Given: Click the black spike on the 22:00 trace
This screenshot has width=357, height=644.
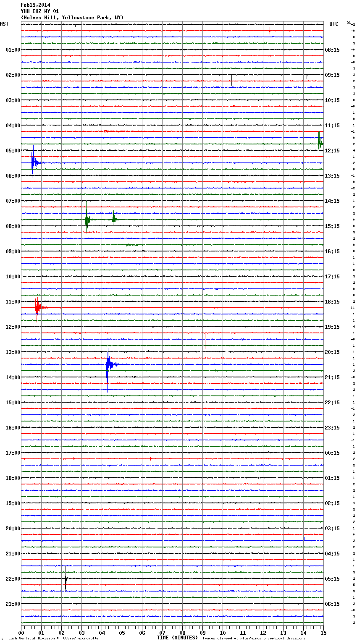Looking at the screenshot, I should 66,579.
